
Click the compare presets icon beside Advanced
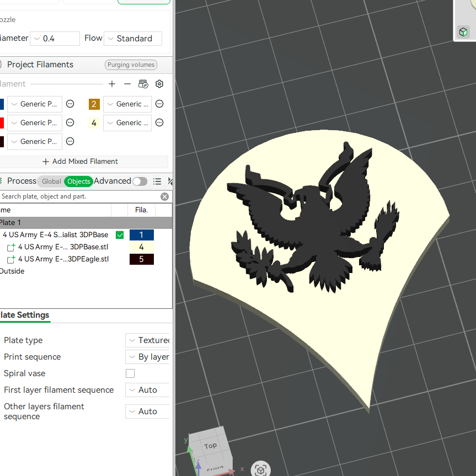click(x=170, y=181)
